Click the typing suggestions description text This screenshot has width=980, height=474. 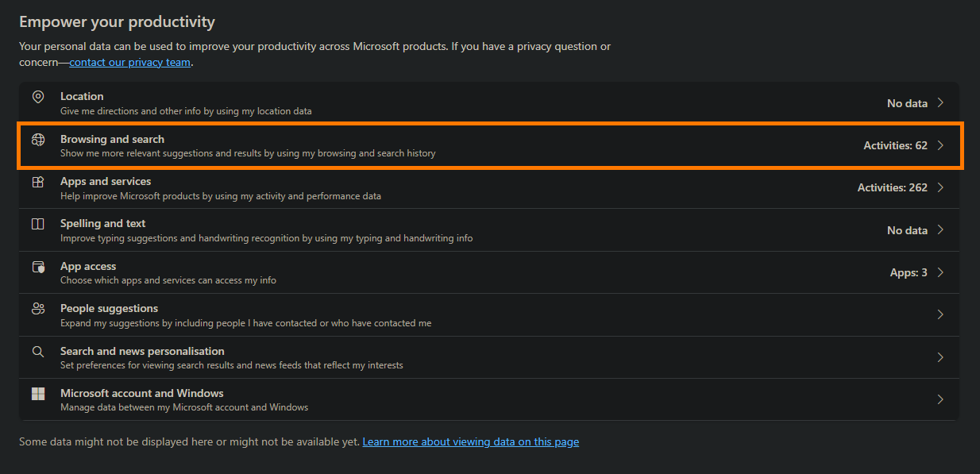click(x=266, y=238)
